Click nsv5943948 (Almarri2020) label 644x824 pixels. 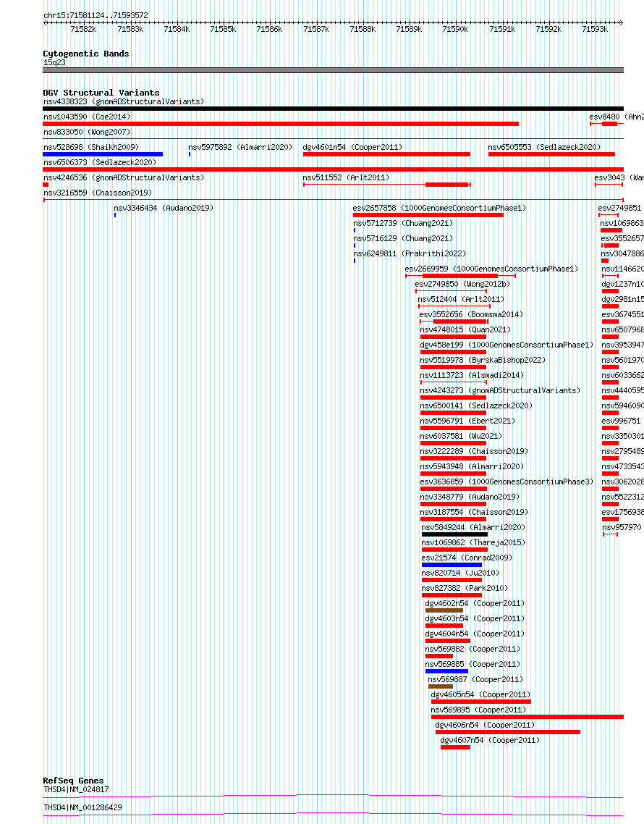coord(472,467)
